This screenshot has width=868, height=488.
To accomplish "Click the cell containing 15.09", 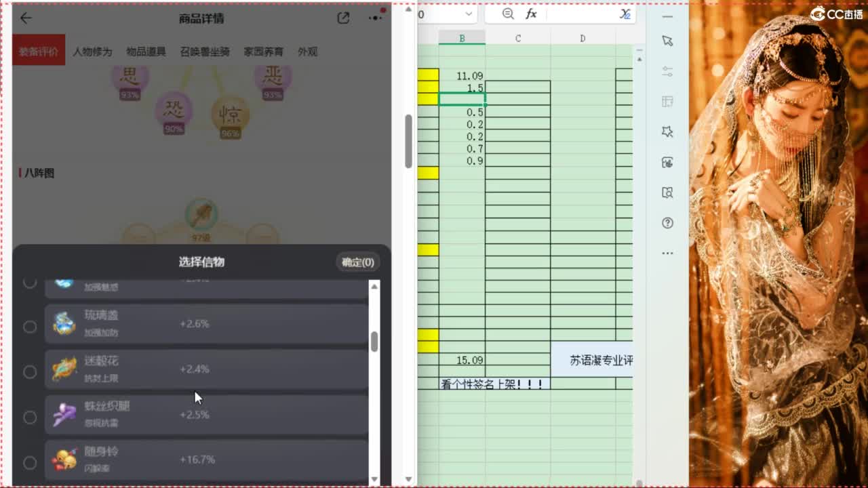I will [x=462, y=360].
